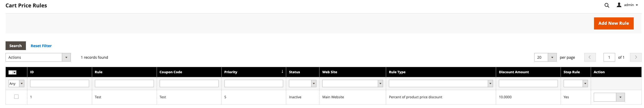
Task: Sort by Coupon Code column header
Action: (171, 72)
